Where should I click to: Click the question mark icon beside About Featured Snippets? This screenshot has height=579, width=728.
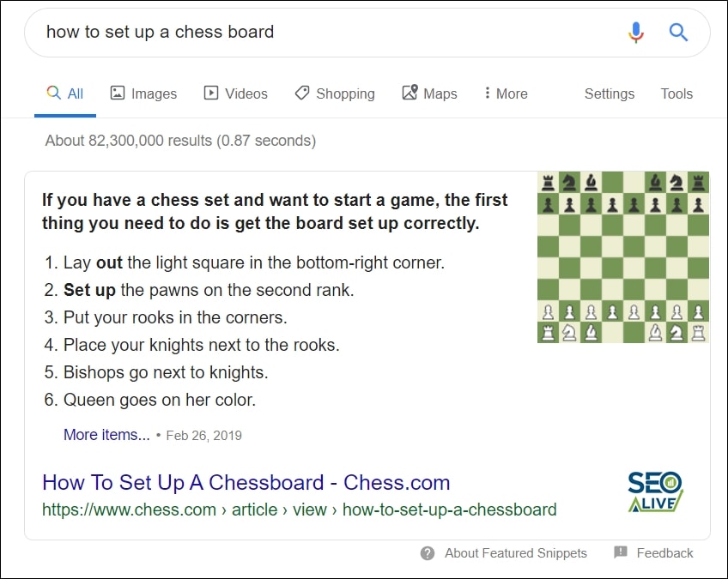(427, 553)
